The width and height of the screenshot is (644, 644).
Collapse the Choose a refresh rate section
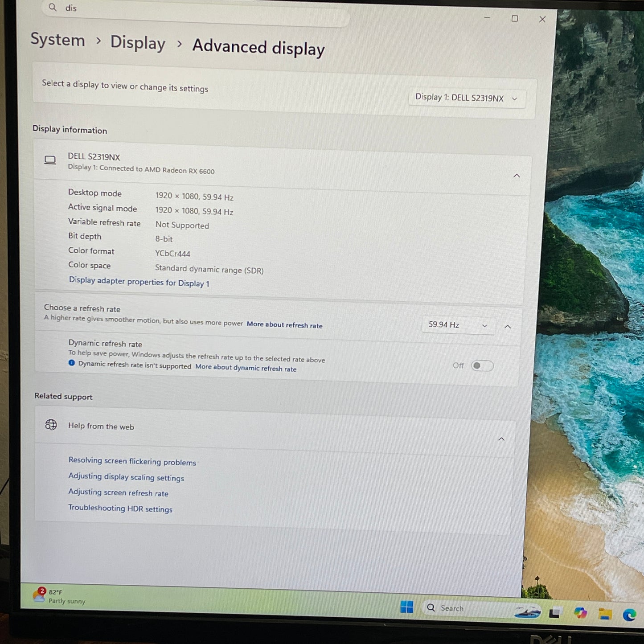(x=508, y=327)
